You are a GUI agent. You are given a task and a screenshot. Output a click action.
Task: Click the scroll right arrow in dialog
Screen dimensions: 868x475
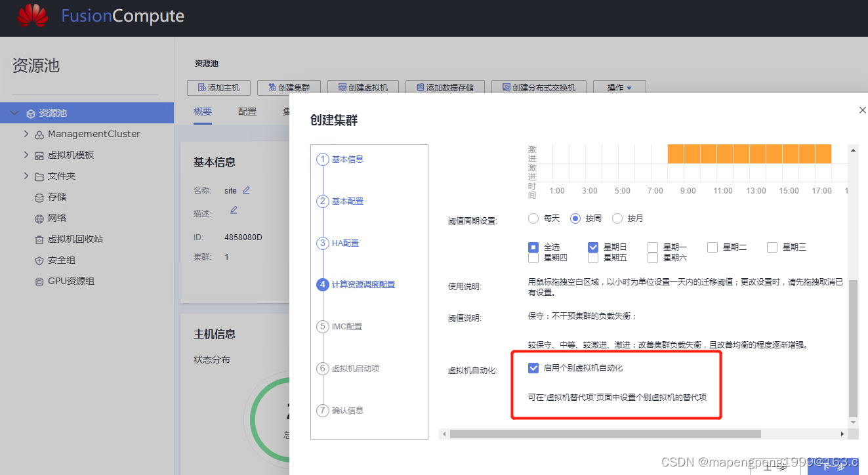coord(842,434)
